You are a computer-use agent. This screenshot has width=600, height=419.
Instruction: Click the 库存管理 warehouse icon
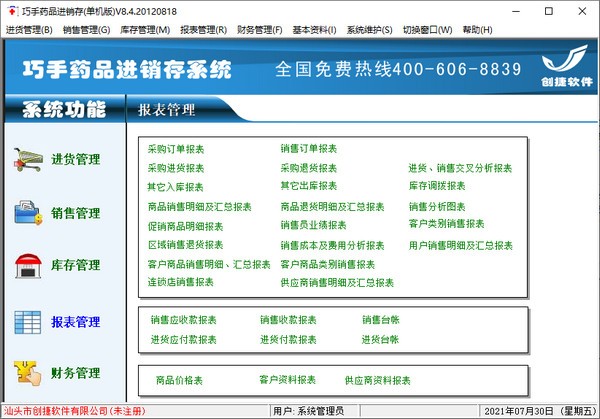(x=27, y=266)
